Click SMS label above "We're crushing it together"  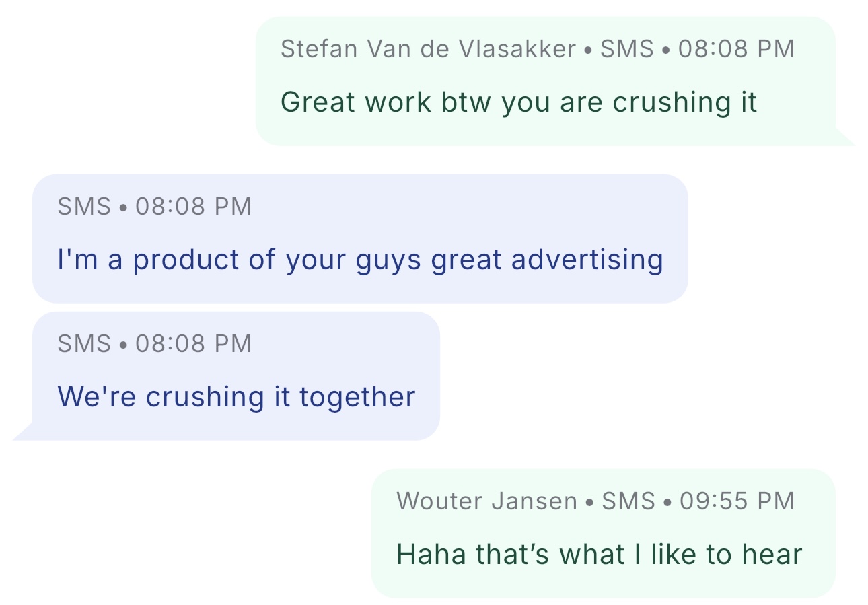[84, 344]
